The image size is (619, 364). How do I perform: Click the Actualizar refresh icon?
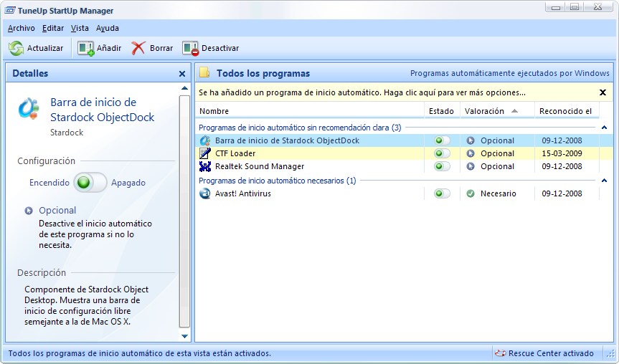coord(16,48)
